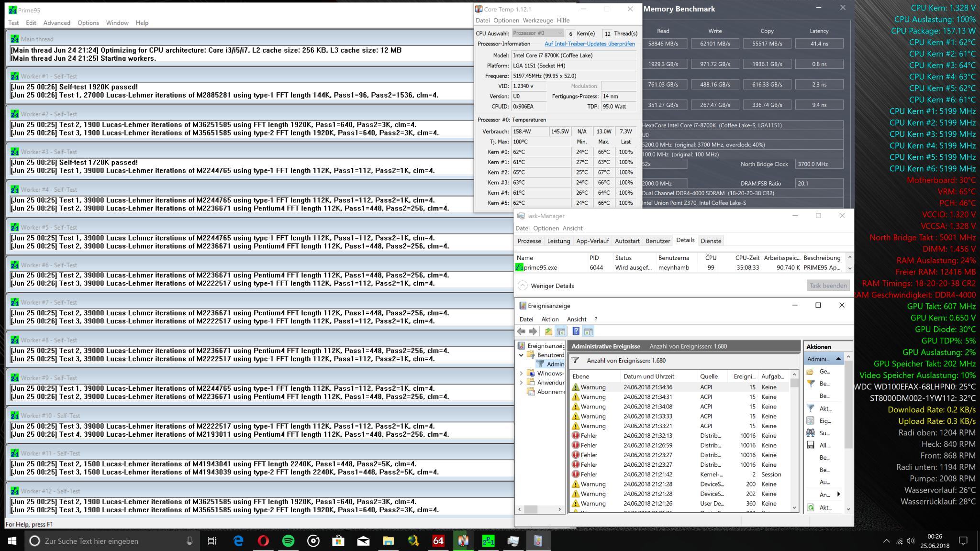The image size is (980, 551).
Task: Open Prime95 Options menu
Action: 88,22
